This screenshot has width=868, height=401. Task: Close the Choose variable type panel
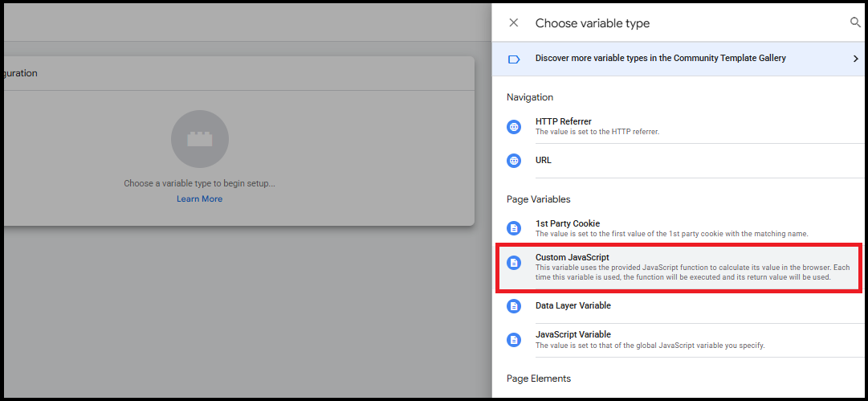(x=514, y=23)
